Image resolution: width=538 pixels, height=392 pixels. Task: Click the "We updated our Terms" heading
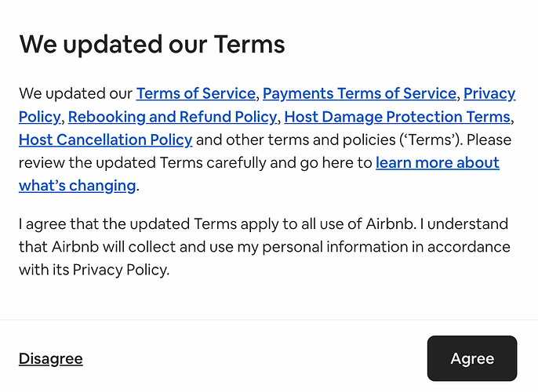(x=152, y=45)
